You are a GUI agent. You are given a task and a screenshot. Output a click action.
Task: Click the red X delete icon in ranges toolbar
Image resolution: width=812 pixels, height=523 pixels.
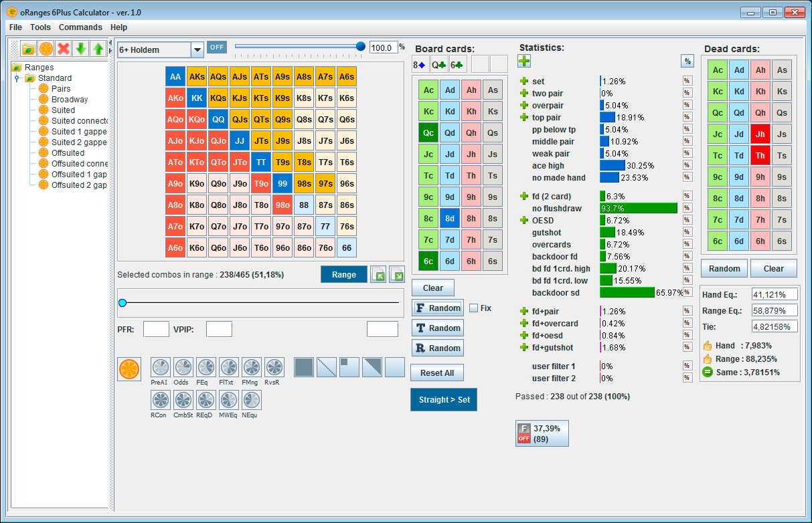(64, 48)
